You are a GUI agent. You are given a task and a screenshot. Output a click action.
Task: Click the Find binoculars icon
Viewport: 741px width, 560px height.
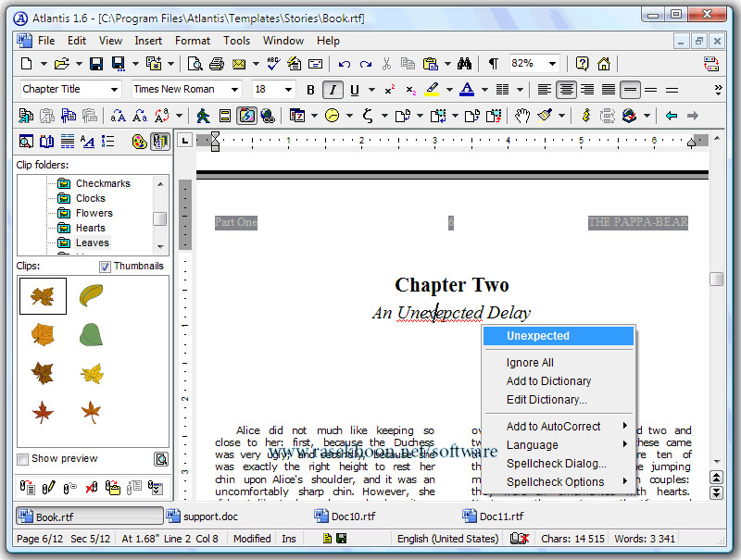[465, 63]
